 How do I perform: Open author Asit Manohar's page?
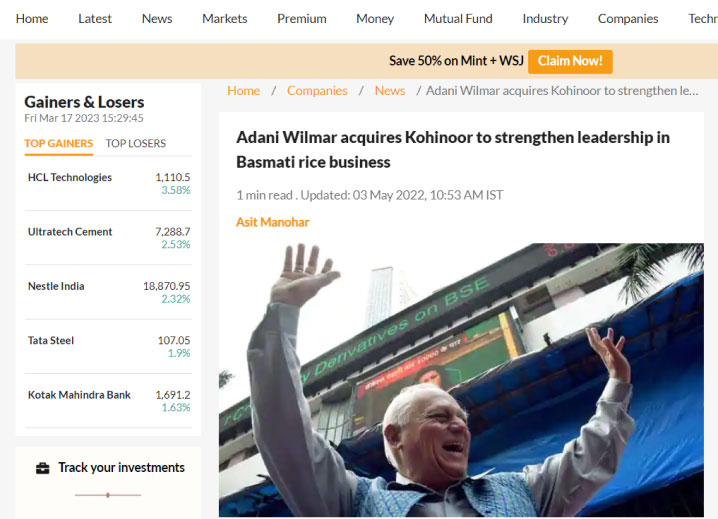272,222
